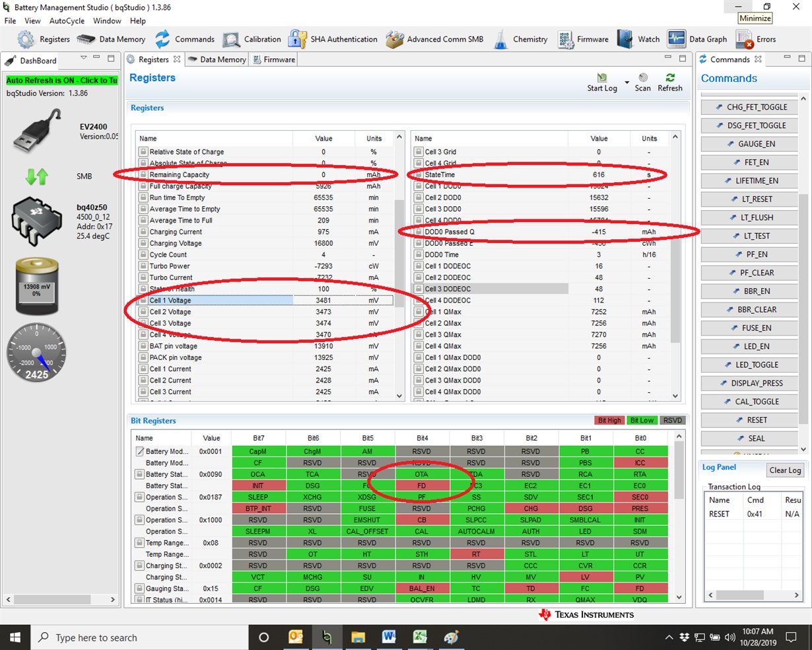Open the Data Graph toolbar icon

click(x=676, y=39)
